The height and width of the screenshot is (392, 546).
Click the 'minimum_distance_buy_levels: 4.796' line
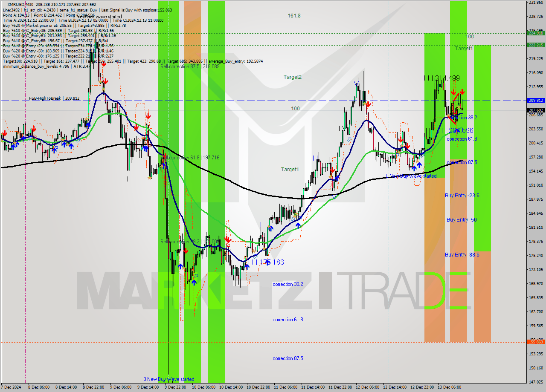(47, 66)
